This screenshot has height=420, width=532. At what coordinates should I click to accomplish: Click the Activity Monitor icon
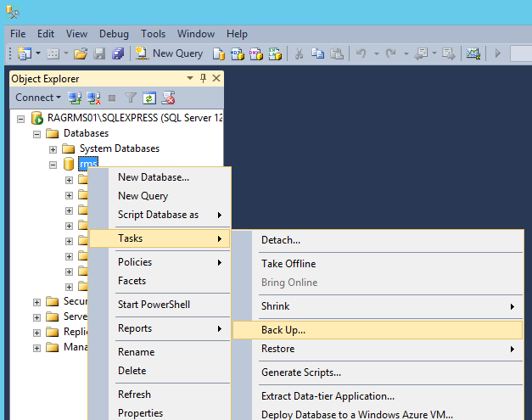(473, 53)
